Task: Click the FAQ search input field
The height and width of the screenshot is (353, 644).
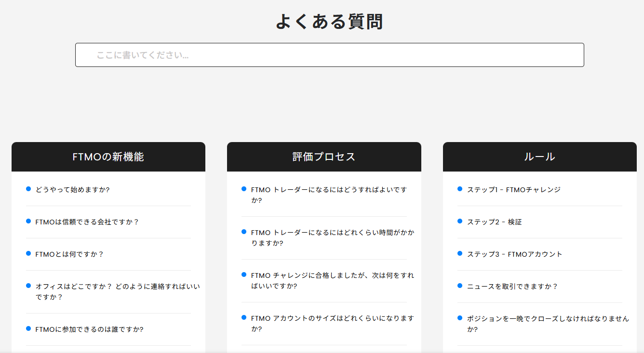Action: click(x=329, y=55)
